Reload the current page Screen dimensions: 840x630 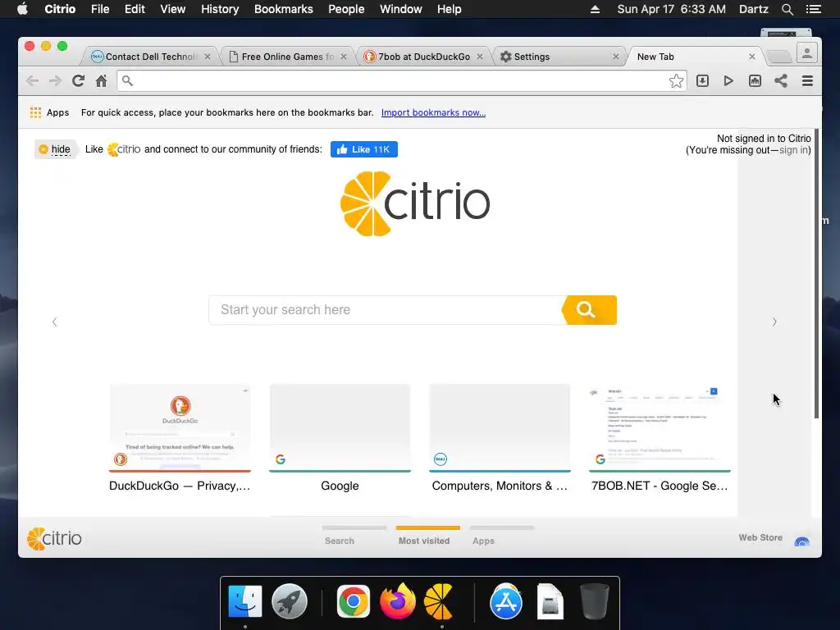pyautogui.click(x=78, y=81)
